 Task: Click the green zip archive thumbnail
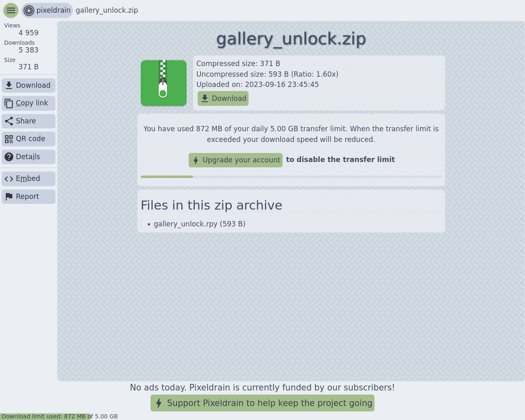pos(164,83)
